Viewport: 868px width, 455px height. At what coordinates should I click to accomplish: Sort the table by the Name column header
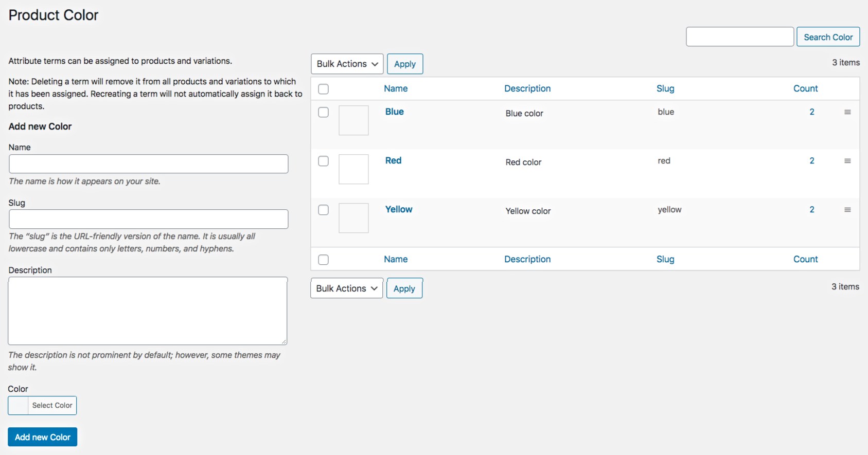coord(396,88)
